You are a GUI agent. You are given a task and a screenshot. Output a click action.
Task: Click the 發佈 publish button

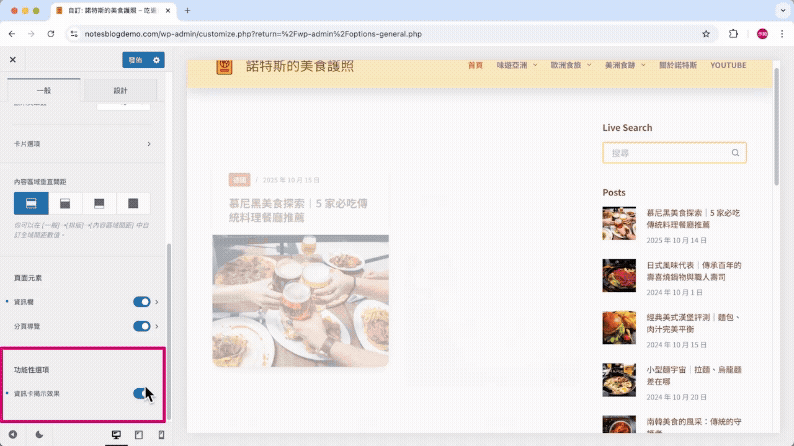point(136,60)
